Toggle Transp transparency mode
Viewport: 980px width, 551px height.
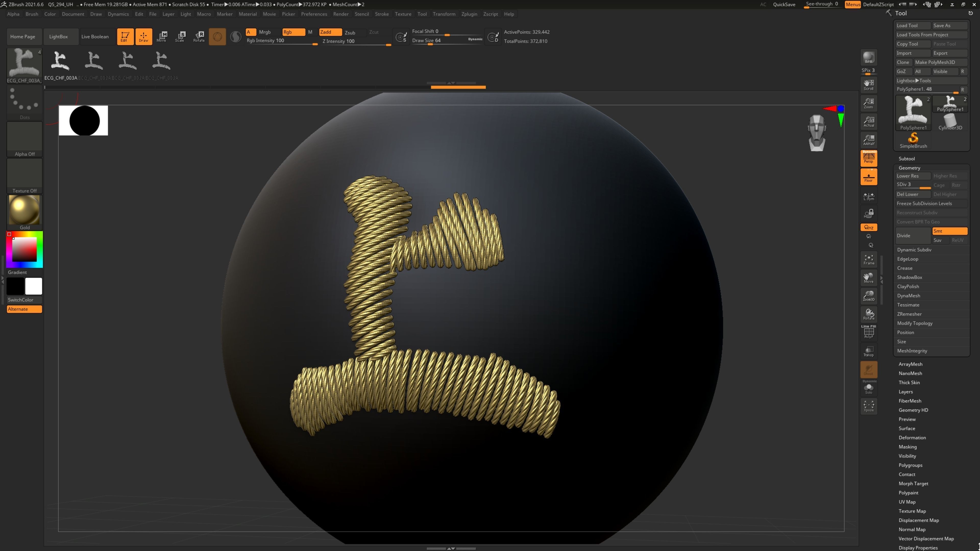(x=868, y=351)
